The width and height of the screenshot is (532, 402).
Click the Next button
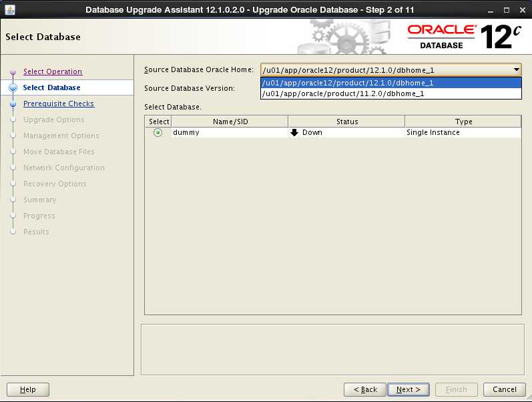[408, 389]
